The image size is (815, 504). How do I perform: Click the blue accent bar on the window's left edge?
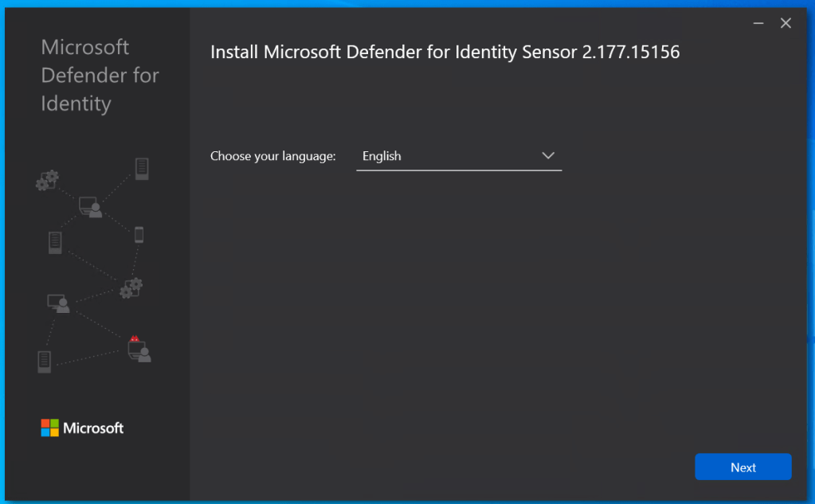pyautogui.click(x=3, y=252)
